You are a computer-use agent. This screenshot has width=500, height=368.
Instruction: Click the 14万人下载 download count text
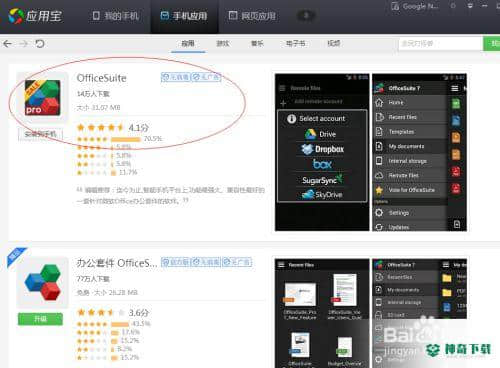93,94
